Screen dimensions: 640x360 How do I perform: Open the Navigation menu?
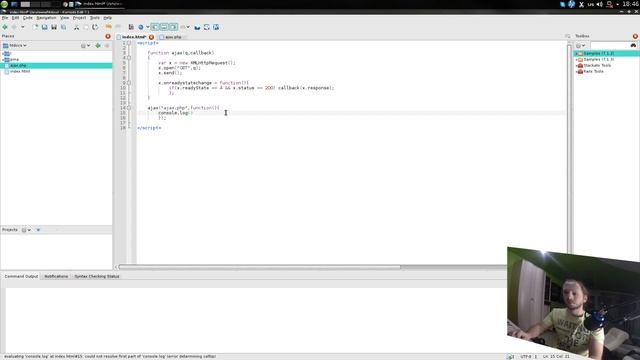46,18
